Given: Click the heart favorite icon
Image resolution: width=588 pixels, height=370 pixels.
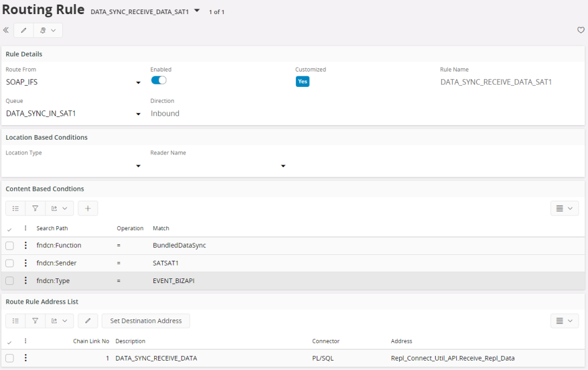Looking at the screenshot, I should [581, 30].
